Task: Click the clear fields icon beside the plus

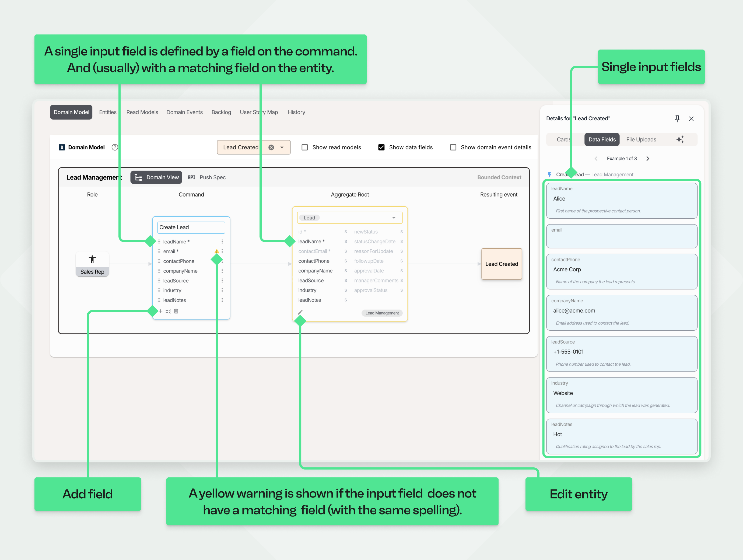Action: click(168, 311)
